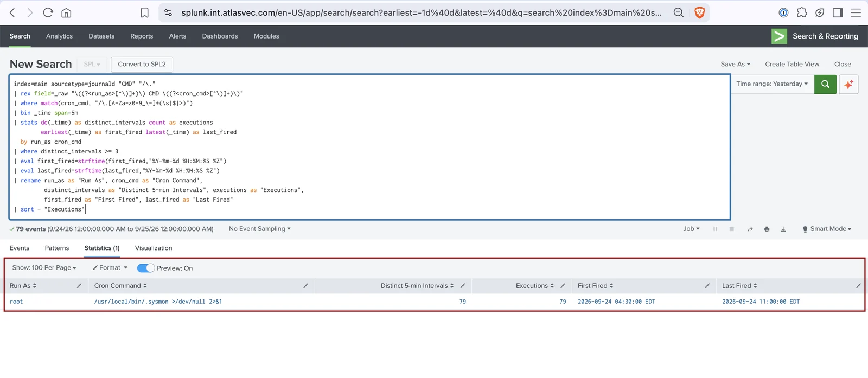Switch to the Visualization tab
The width and height of the screenshot is (868, 378).
pos(154,248)
